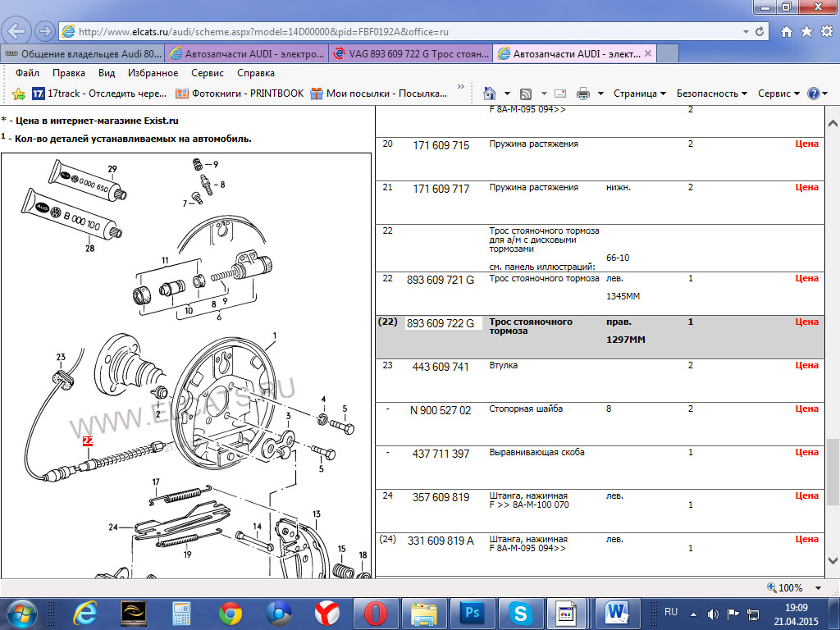
Task: Open Фотокниги - PRINTBOOK favorite link
Action: (x=240, y=94)
